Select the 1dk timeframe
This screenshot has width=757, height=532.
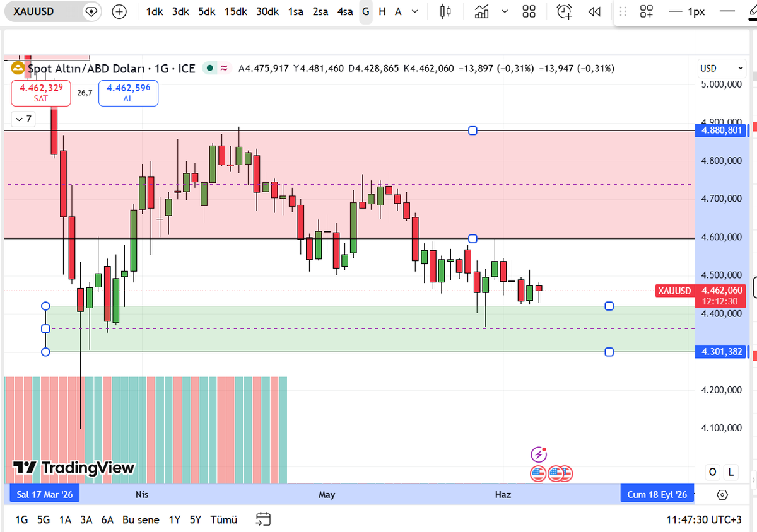click(x=154, y=11)
